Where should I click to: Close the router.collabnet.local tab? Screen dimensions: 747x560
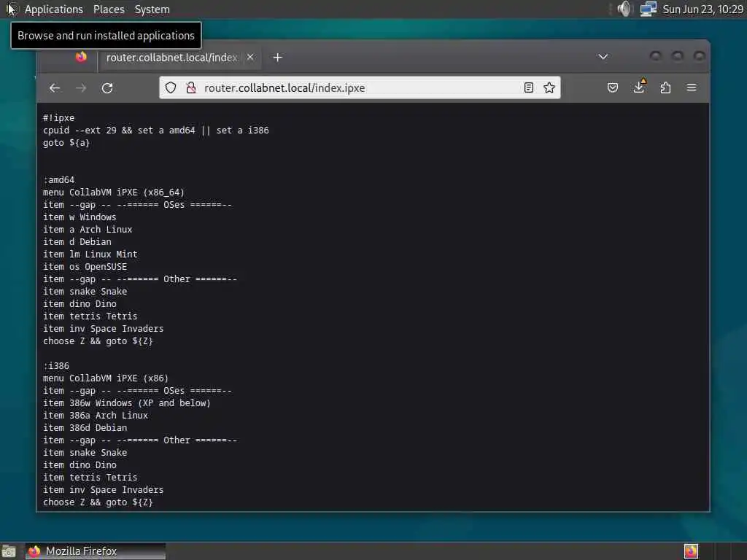click(250, 57)
